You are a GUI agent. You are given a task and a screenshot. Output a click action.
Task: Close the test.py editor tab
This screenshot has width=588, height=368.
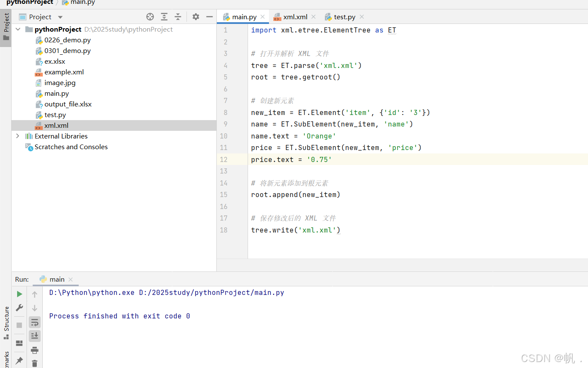362,17
